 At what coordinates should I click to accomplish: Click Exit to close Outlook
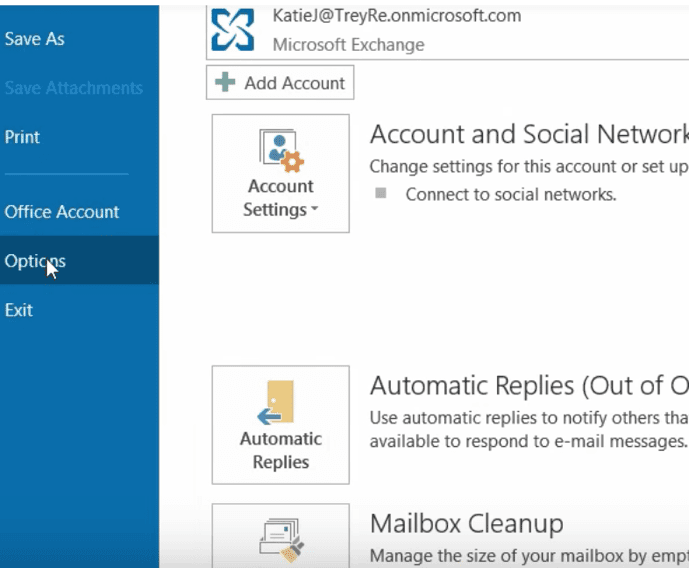[x=19, y=310]
